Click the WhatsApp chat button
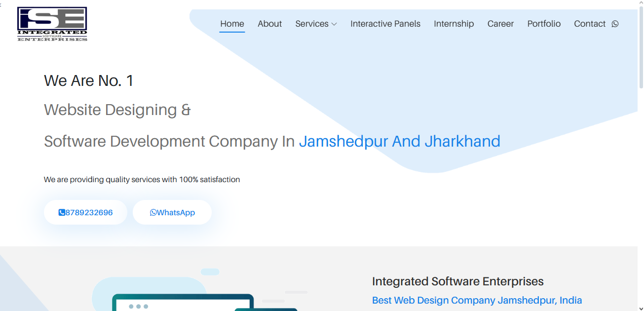 point(172,212)
